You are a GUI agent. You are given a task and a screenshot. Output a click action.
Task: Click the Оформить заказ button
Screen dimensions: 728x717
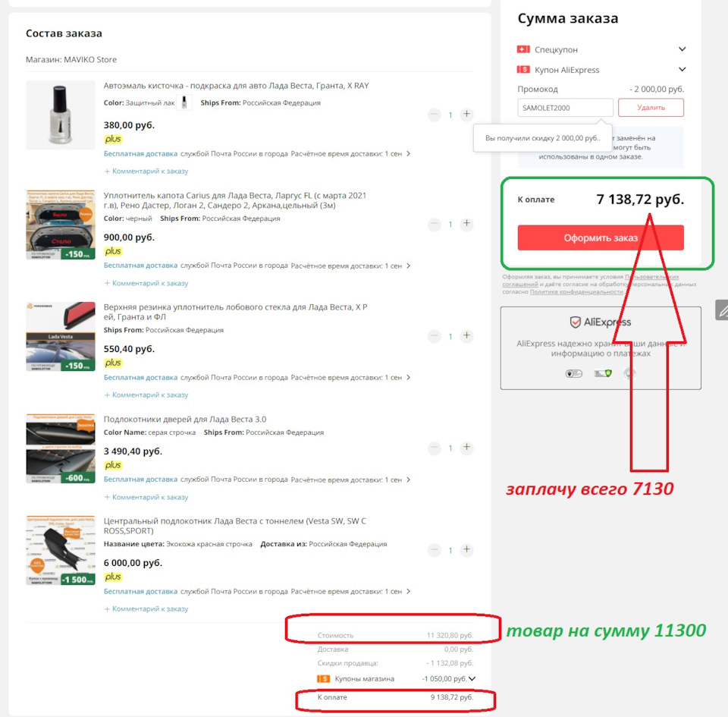click(601, 237)
